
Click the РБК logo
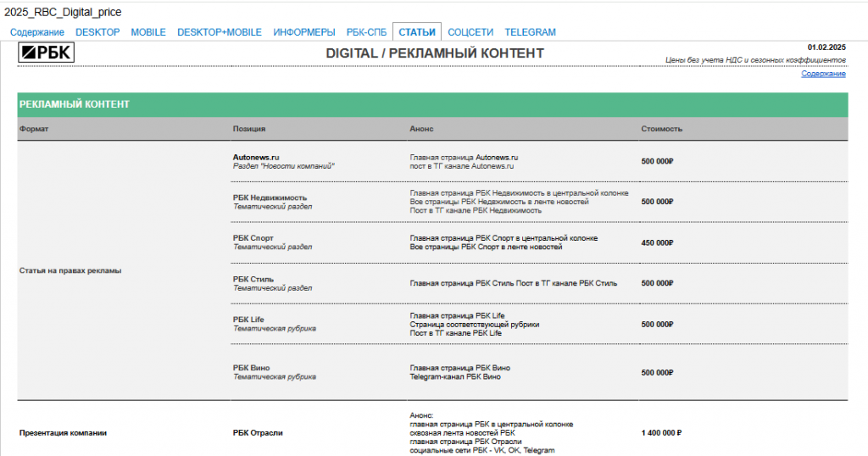point(47,53)
